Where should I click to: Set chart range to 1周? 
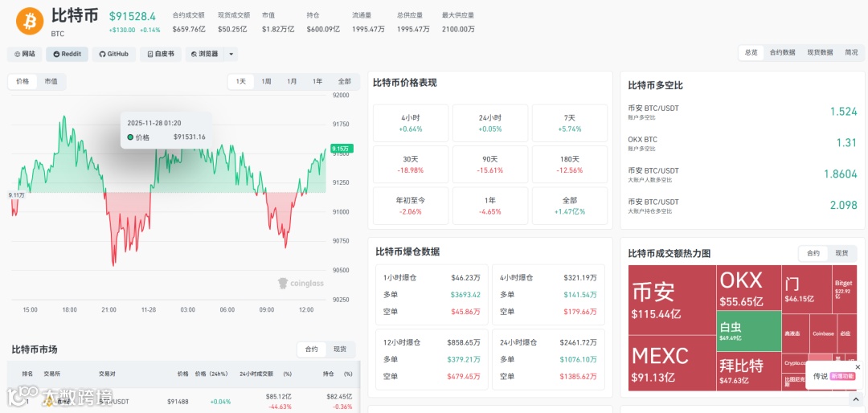266,81
